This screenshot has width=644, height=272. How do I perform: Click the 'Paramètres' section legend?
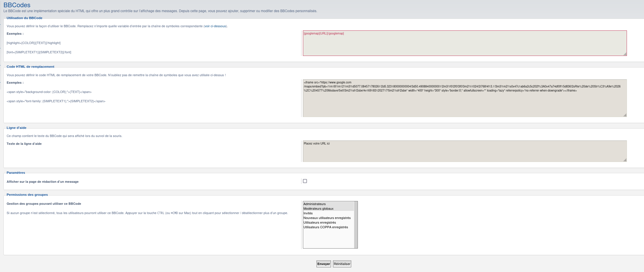[16, 173]
